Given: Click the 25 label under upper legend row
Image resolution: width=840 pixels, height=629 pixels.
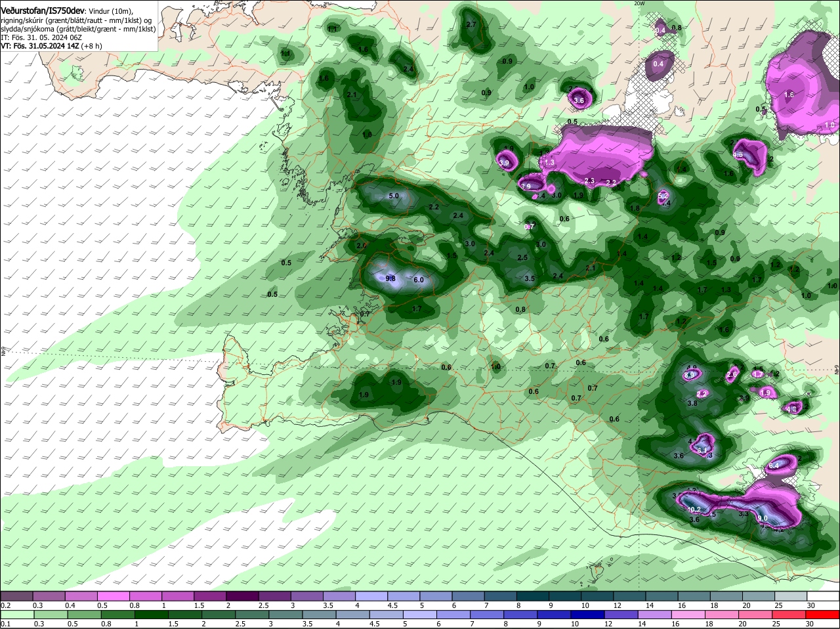Looking at the screenshot, I should pyautogui.click(x=778, y=605).
